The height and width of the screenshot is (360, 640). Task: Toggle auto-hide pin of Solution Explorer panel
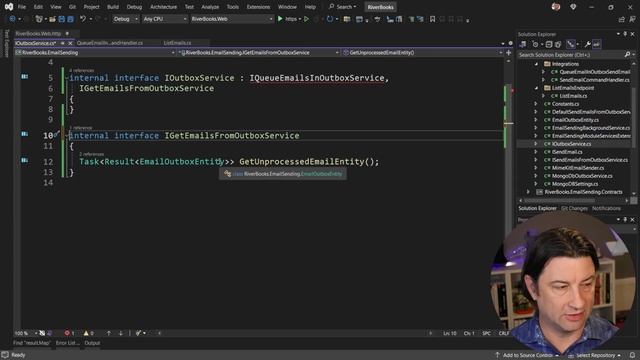coord(625,34)
